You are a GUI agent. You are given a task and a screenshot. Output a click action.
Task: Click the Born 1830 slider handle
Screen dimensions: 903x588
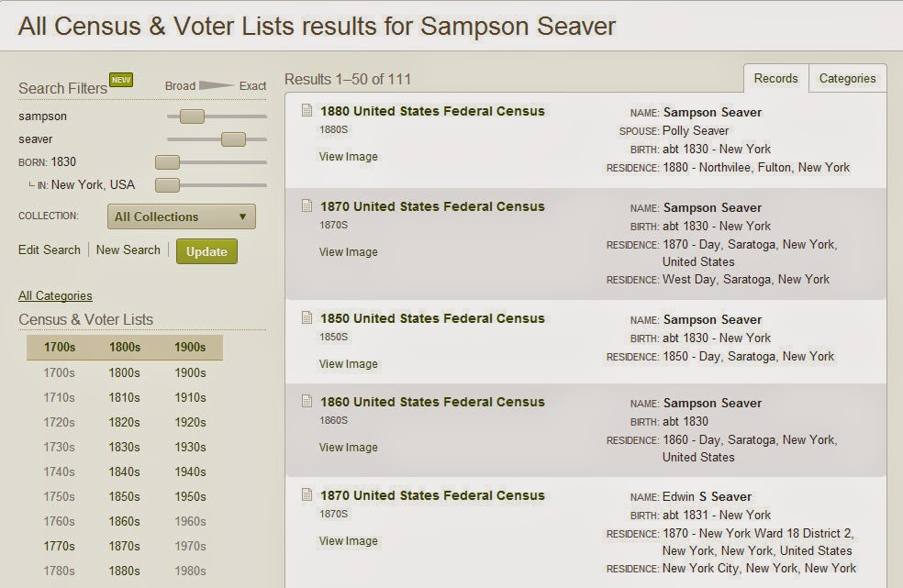167,162
